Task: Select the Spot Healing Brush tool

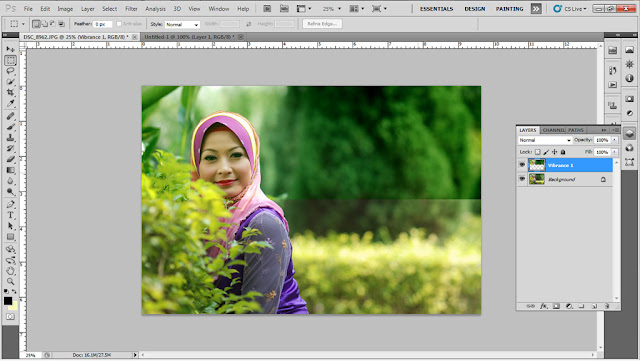Action: (11, 116)
